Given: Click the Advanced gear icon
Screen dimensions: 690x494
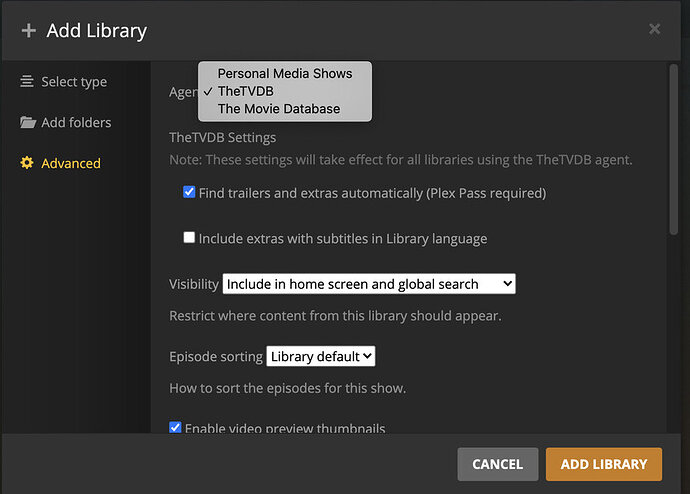Looking at the screenshot, I should pos(27,163).
